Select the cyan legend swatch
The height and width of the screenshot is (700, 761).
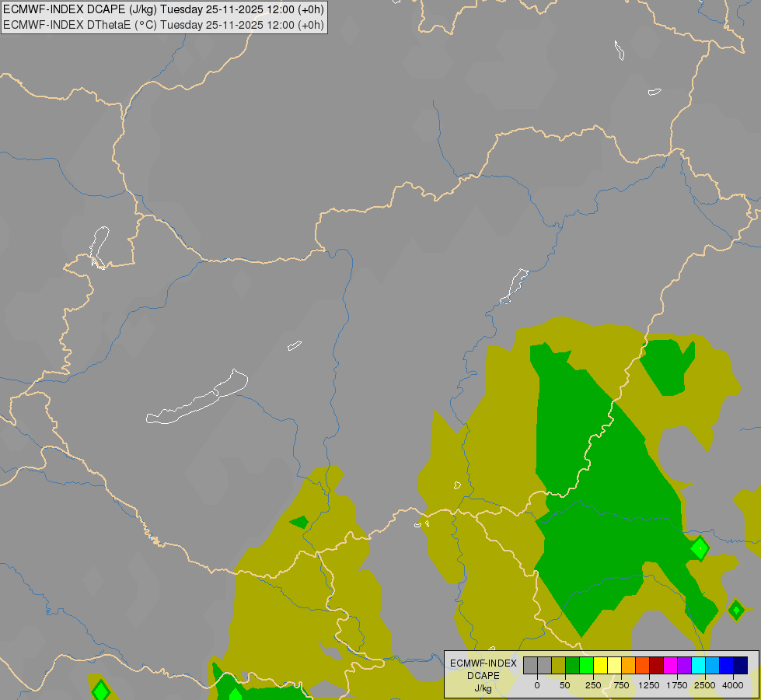[x=698, y=665]
